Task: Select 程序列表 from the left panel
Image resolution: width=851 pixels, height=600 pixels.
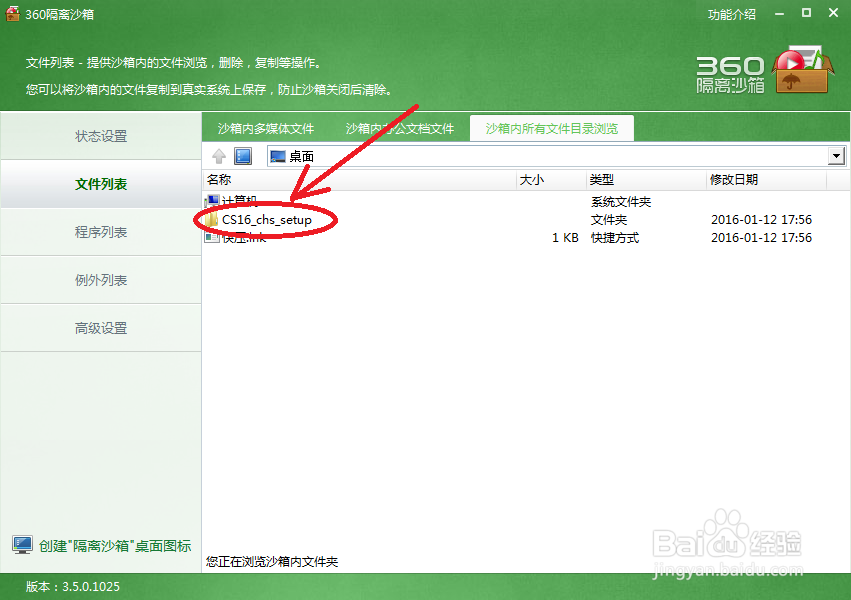Action: [100, 231]
